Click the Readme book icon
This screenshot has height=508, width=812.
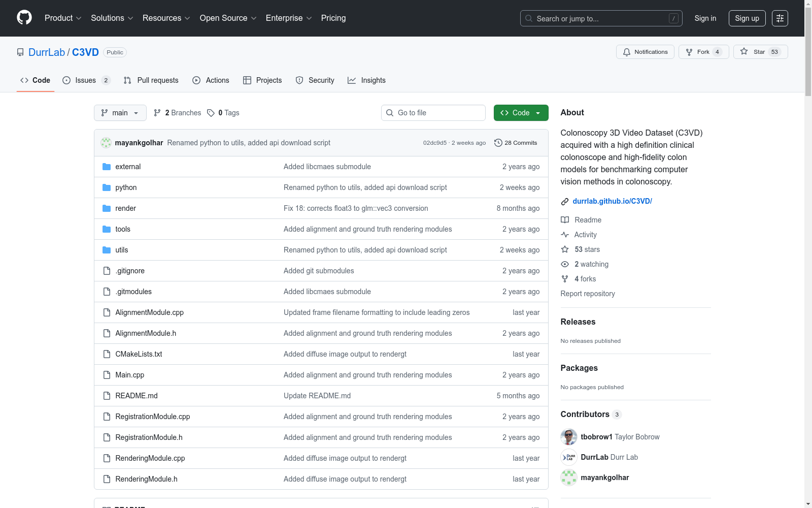565,220
